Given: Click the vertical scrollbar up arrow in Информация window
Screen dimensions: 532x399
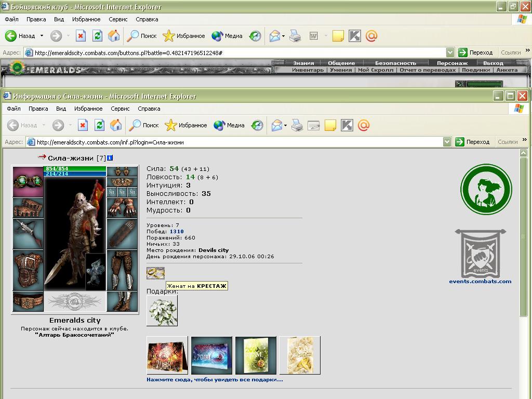Looking at the screenshot, I should (x=524, y=153).
